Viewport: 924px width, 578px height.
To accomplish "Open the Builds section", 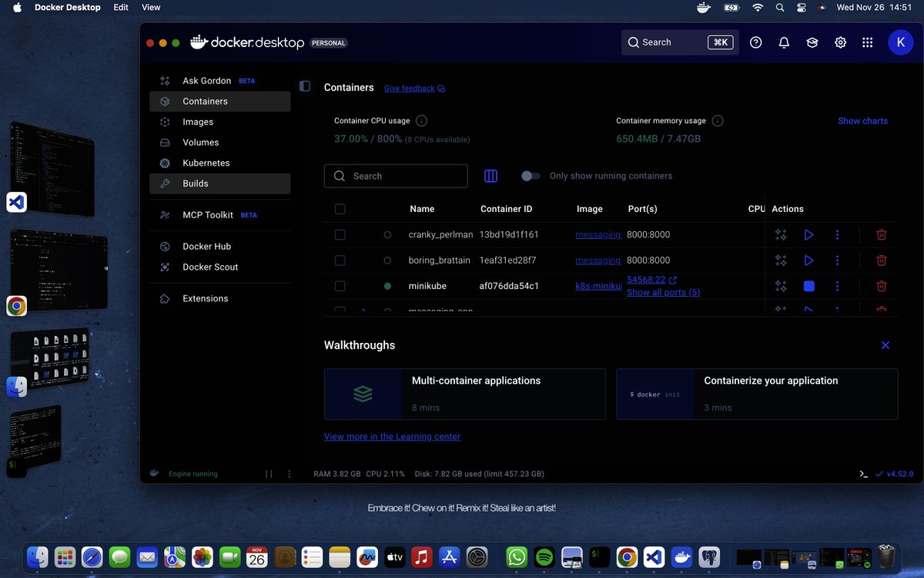I will coord(219,183).
